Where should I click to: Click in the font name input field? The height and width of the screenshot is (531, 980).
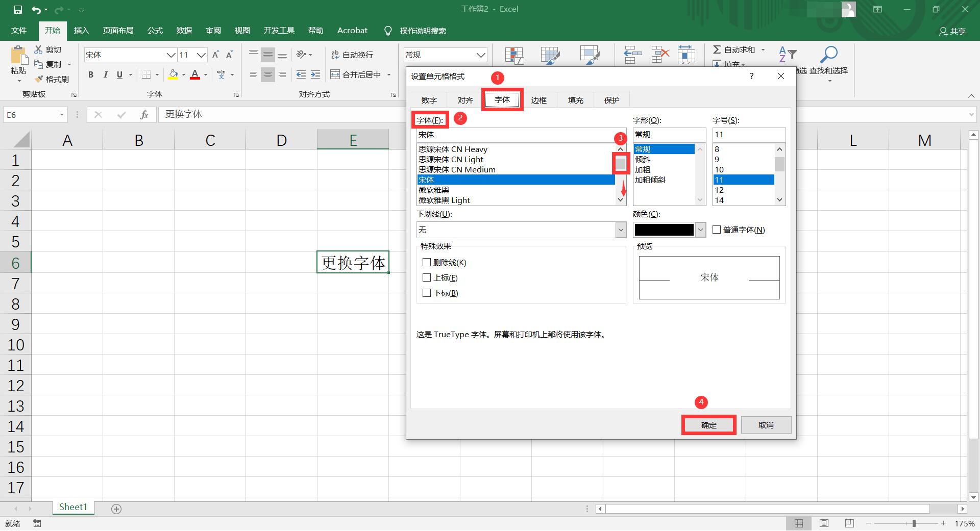click(x=521, y=135)
